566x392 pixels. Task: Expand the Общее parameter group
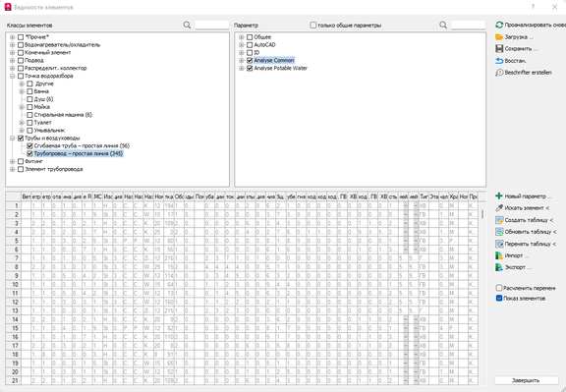point(242,37)
